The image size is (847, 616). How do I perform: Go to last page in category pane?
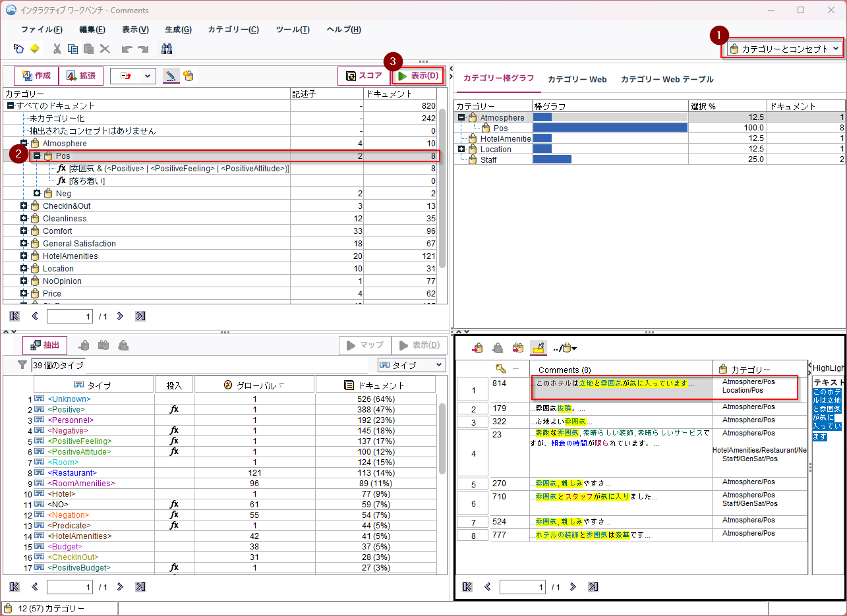140,316
